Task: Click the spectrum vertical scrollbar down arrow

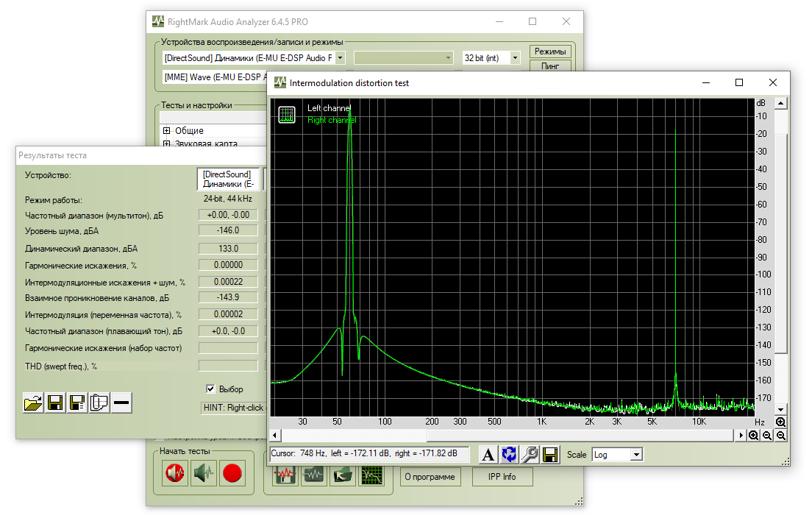Action: coord(781,409)
